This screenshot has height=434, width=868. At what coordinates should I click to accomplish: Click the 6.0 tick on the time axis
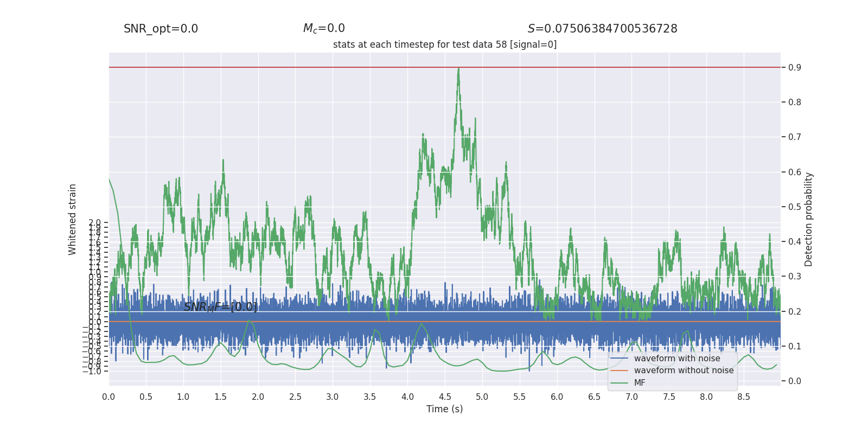pyautogui.click(x=557, y=397)
